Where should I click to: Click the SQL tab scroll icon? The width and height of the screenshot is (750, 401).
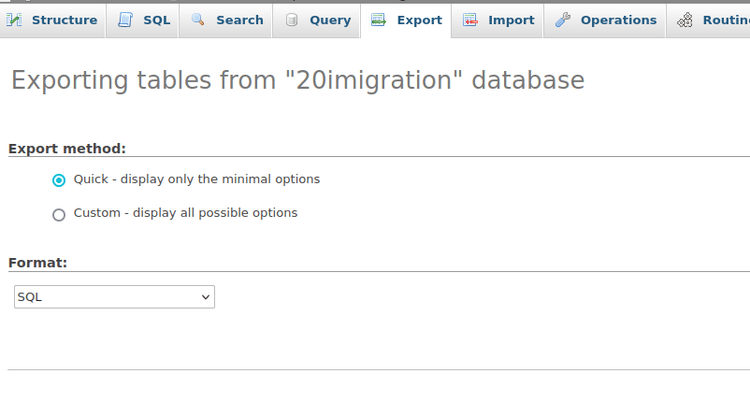tap(125, 20)
